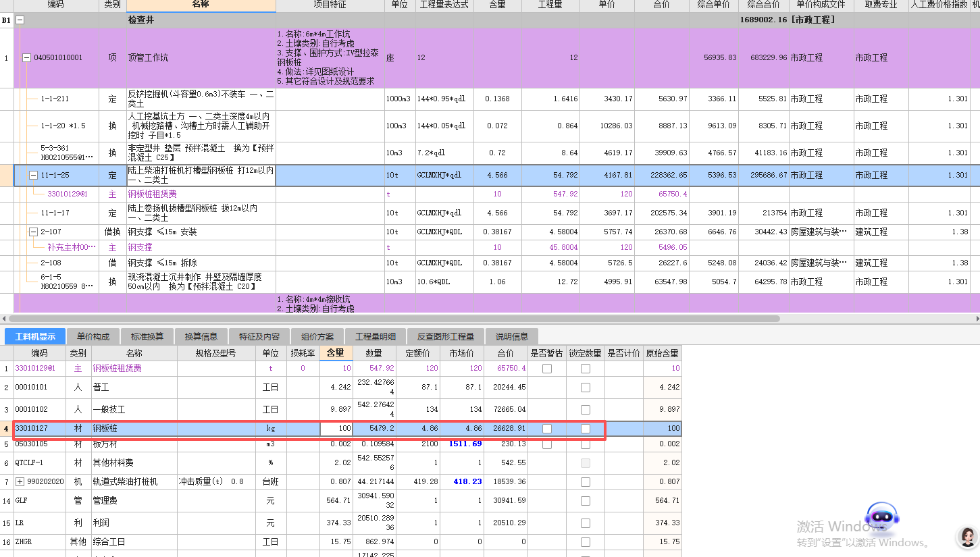
Task: Toggle 锁定数量 for 综合工日 row
Action: click(x=586, y=542)
